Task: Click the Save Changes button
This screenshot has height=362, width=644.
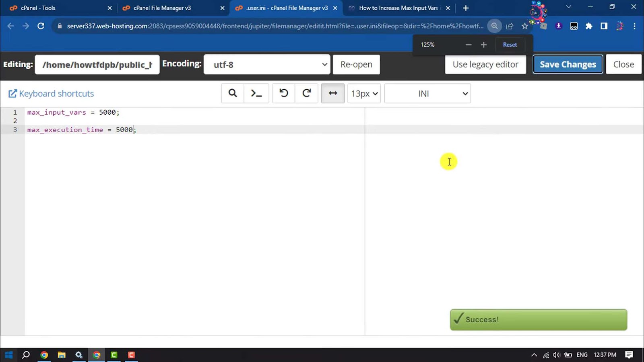Action: tap(568, 64)
